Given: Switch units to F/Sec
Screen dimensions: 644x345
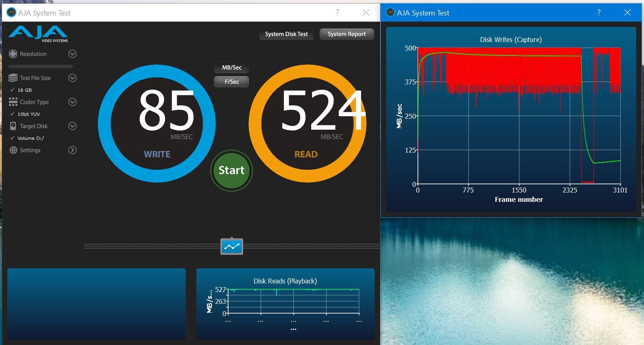Looking at the screenshot, I should [231, 82].
